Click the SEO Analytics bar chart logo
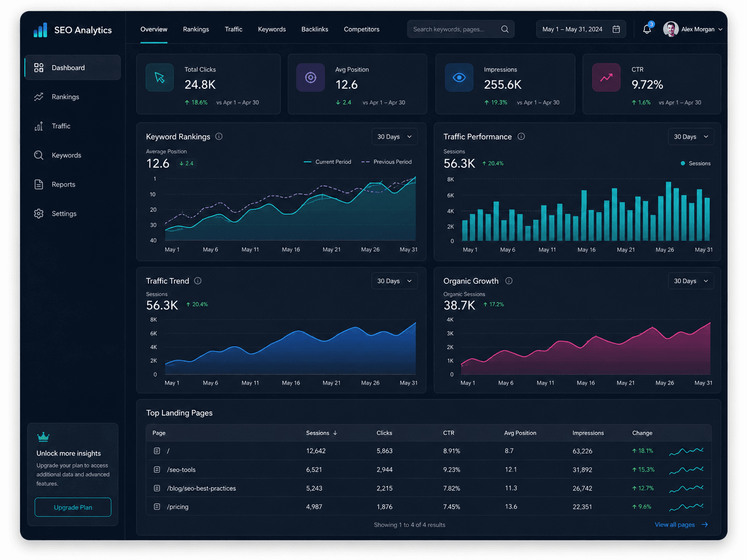 pos(40,30)
